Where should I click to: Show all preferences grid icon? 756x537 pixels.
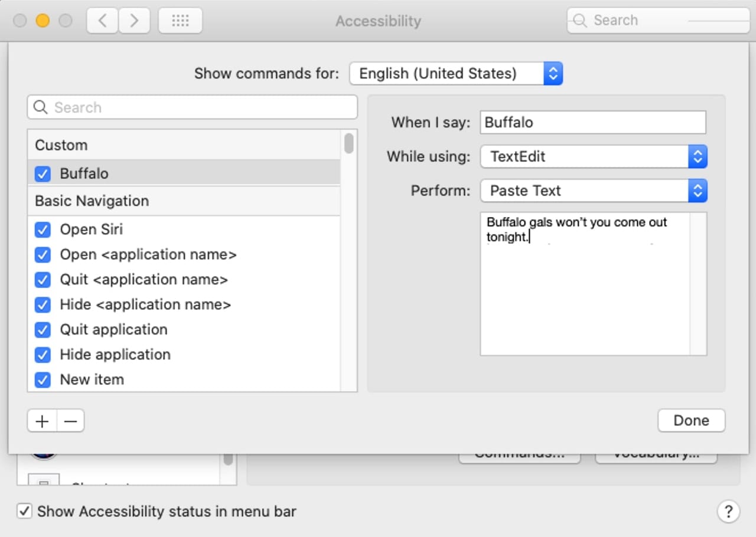(x=180, y=21)
